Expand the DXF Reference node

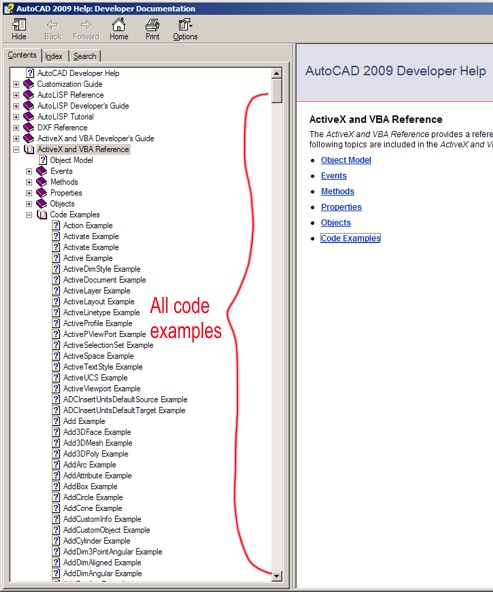point(16,128)
